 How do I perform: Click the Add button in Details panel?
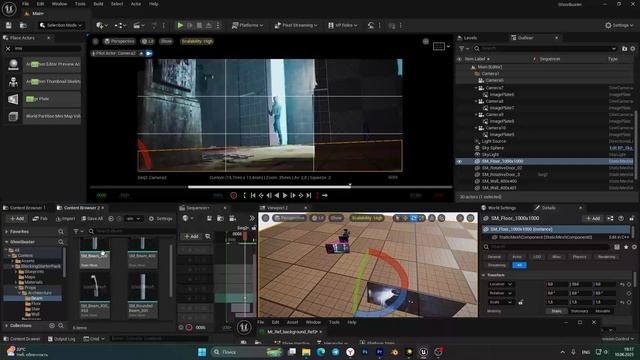pos(593,218)
